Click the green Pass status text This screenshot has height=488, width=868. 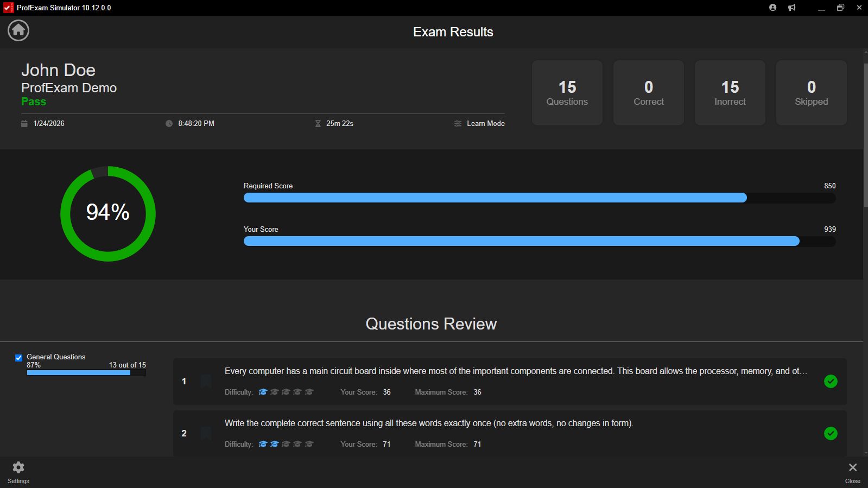click(34, 102)
